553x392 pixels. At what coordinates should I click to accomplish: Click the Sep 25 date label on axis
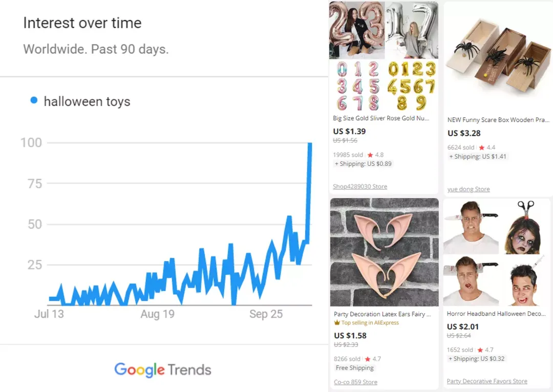266,314
